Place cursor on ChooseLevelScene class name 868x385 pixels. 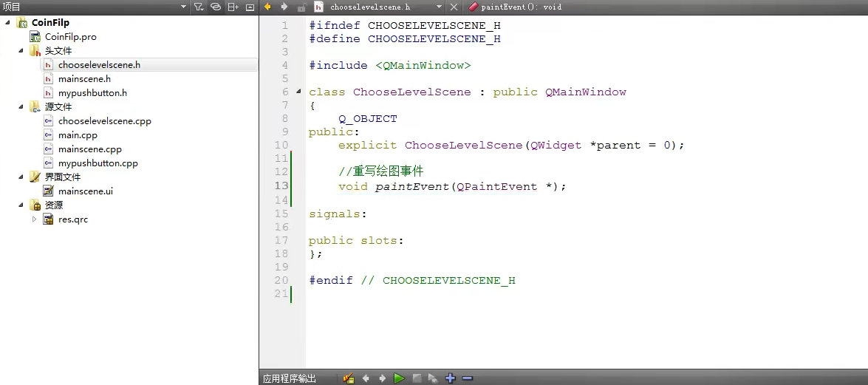(412, 92)
